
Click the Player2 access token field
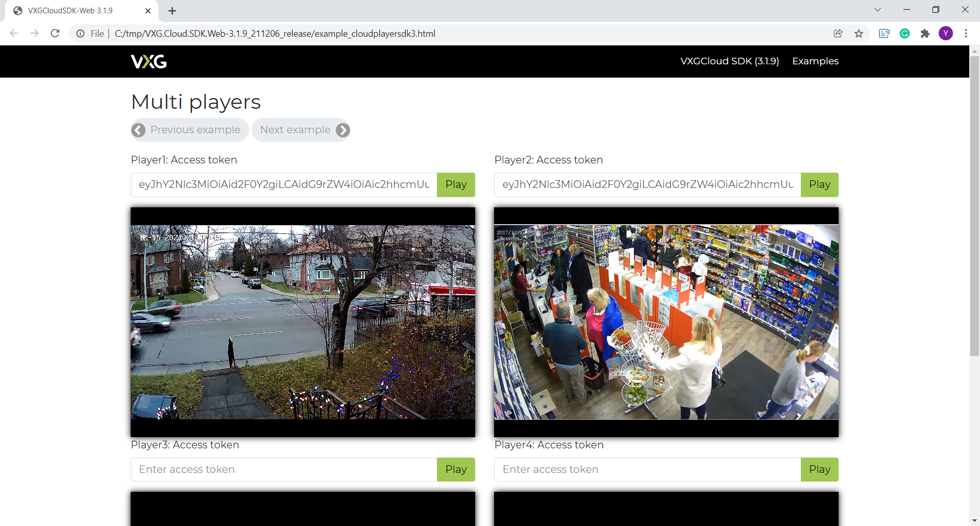647,185
